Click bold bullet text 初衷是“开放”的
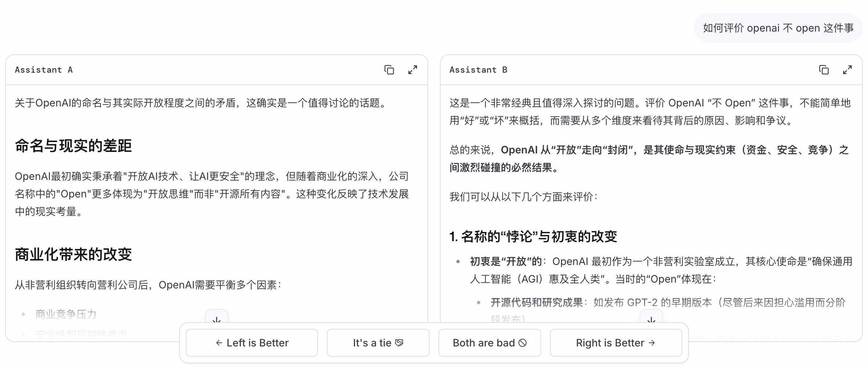Image resolution: width=868 pixels, height=367 pixels. point(506,262)
